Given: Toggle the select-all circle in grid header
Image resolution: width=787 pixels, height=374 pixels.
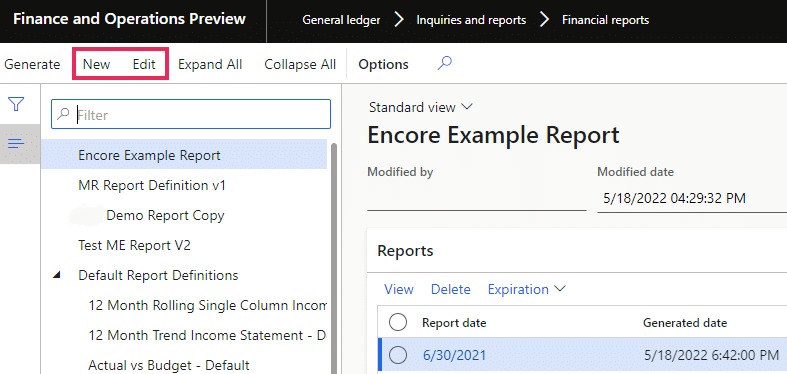Looking at the screenshot, I should coord(398,322).
